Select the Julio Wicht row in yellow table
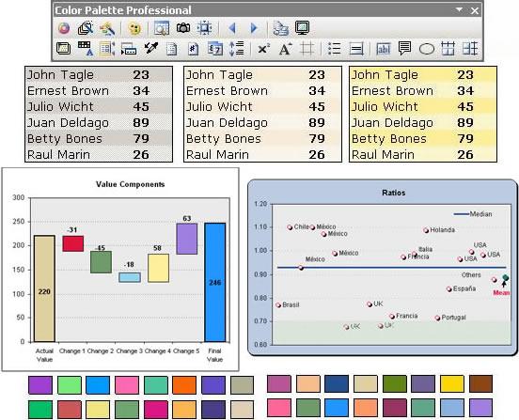 pyautogui.click(x=423, y=106)
